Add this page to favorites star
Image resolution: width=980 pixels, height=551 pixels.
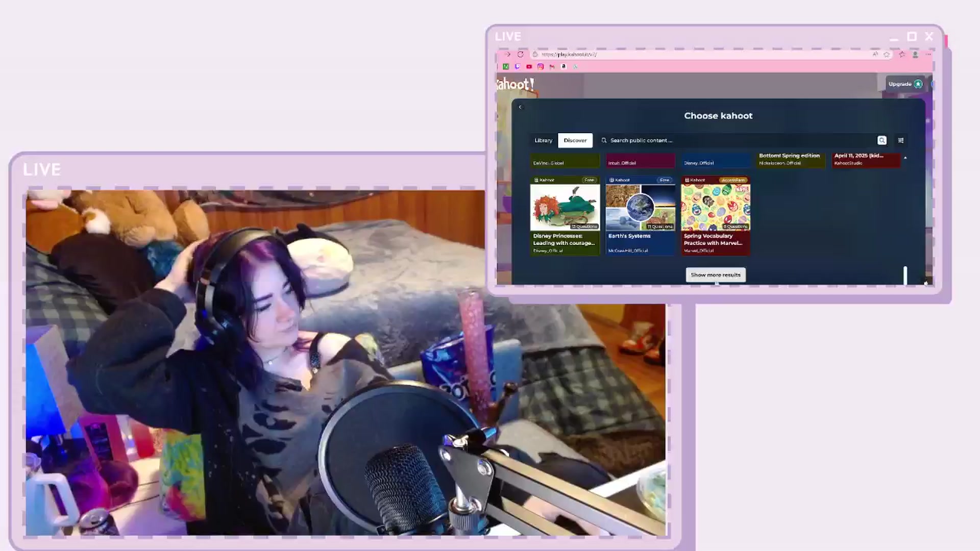[x=887, y=54]
